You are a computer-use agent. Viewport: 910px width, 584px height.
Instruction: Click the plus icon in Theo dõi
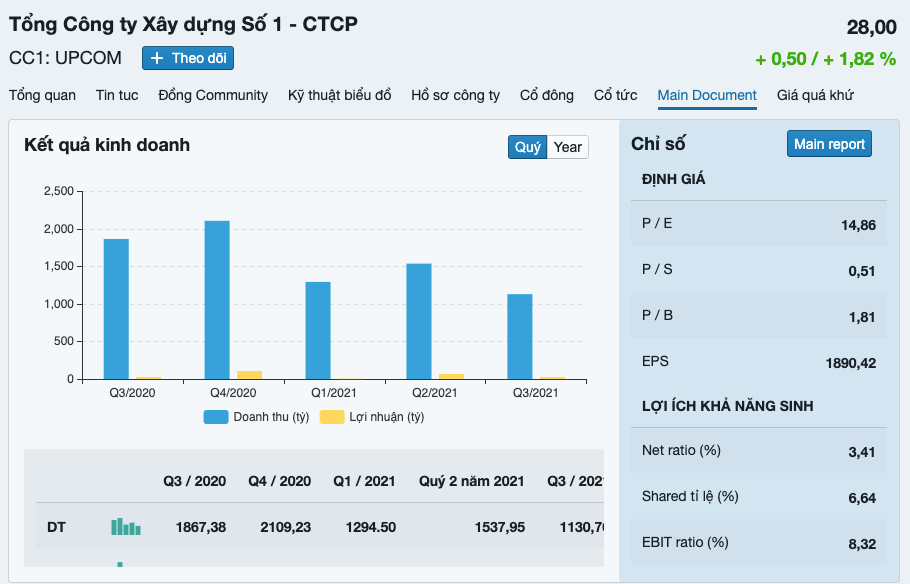pyautogui.click(x=157, y=58)
